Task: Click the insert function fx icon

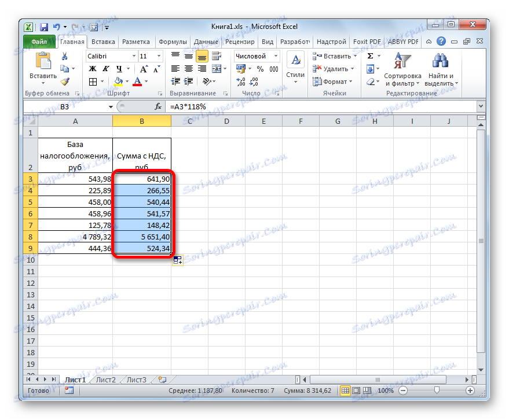Action: (158, 106)
